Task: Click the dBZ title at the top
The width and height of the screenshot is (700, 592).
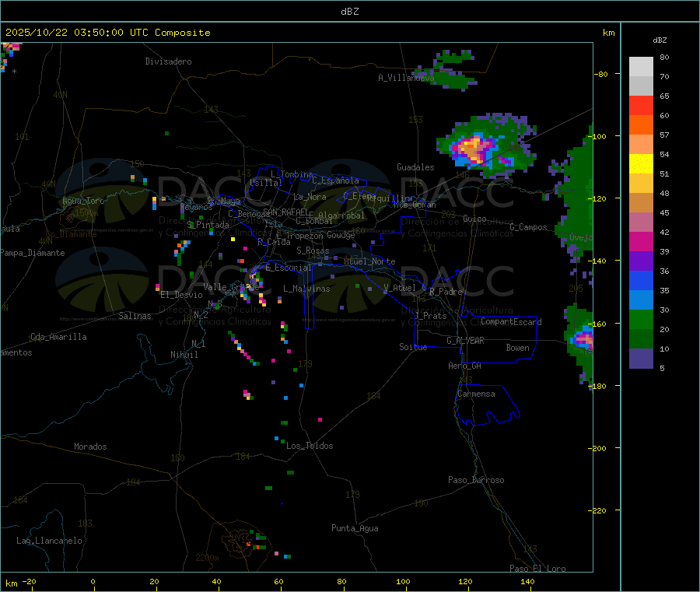Action: 349,12
